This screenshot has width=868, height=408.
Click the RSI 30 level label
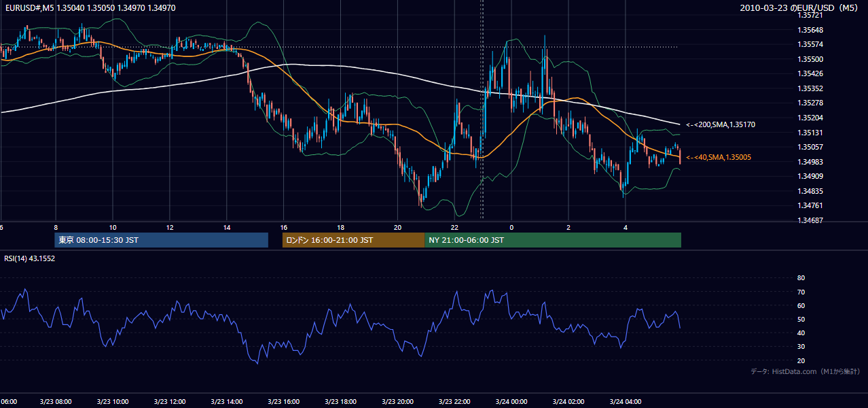801,347
